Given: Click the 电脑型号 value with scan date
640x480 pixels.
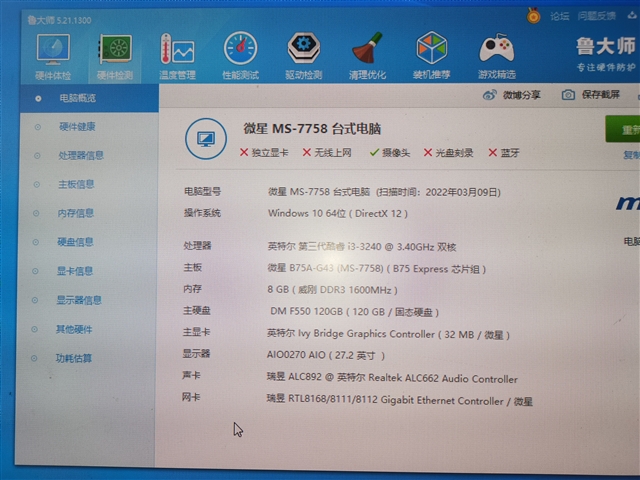Looking at the screenshot, I should tap(384, 192).
